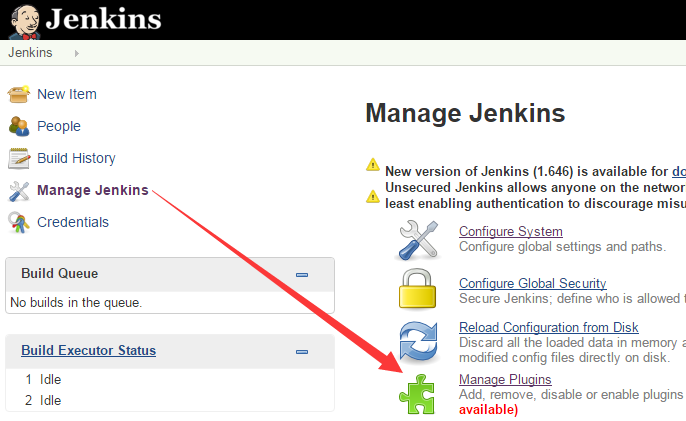The width and height of the screenshot is (686, 421).
Task: Open the Configure System link
Action: tap(511, 231)
